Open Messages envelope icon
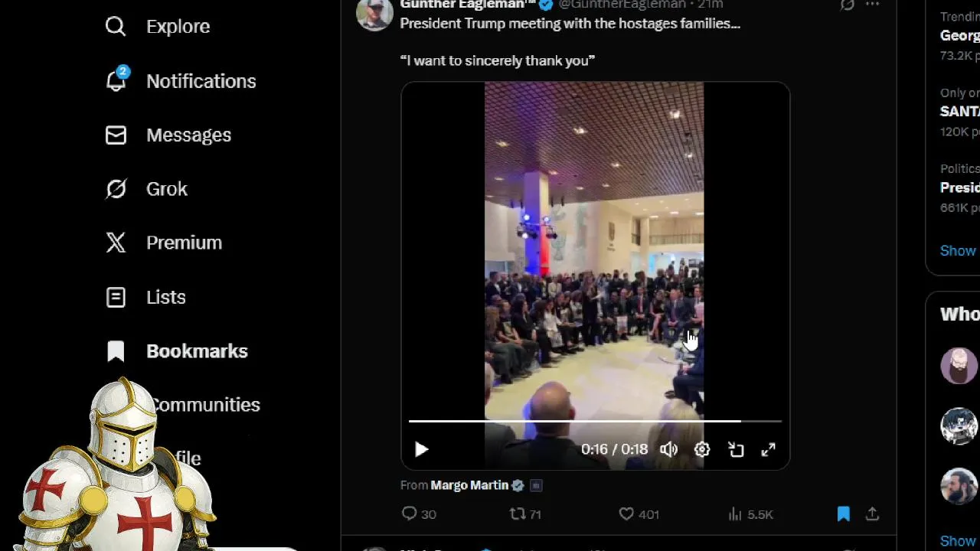 click(x=116, y=135)
